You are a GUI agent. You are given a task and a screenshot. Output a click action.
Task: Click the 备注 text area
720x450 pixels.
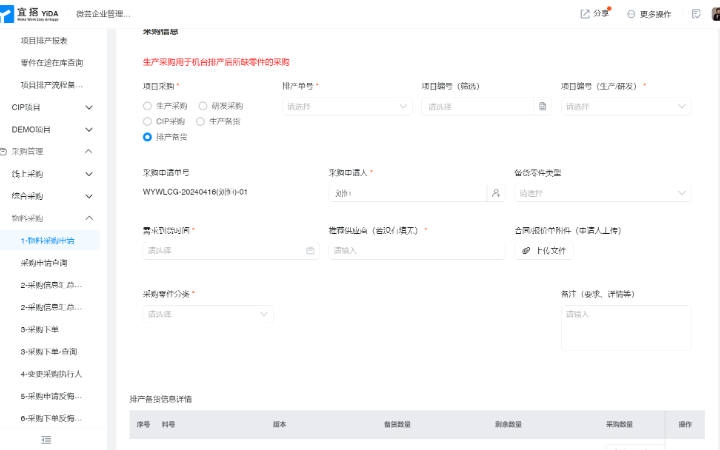(626, 328)
